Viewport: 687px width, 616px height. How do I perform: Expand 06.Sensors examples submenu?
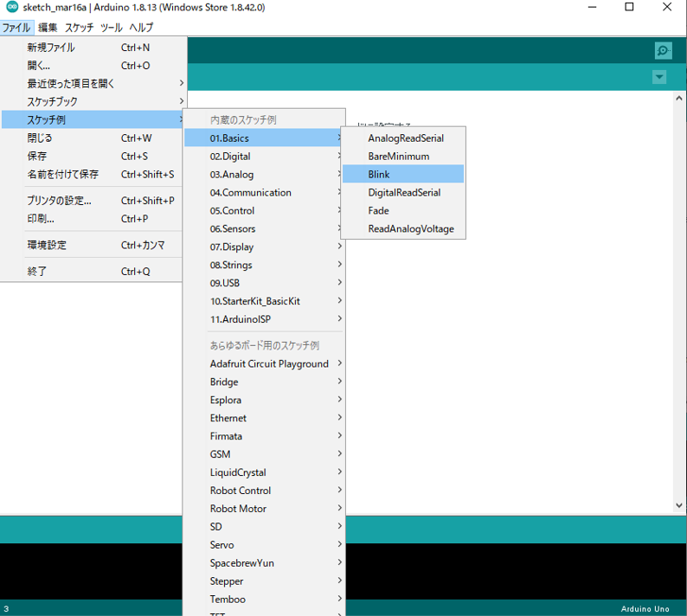click(264, 228)
